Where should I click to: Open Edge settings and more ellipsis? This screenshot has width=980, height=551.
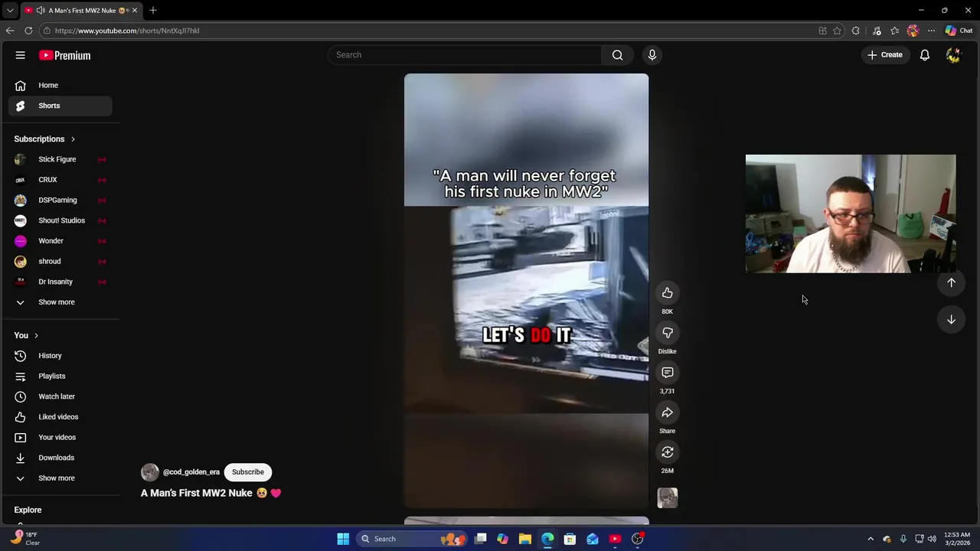[x=931, y=31]
